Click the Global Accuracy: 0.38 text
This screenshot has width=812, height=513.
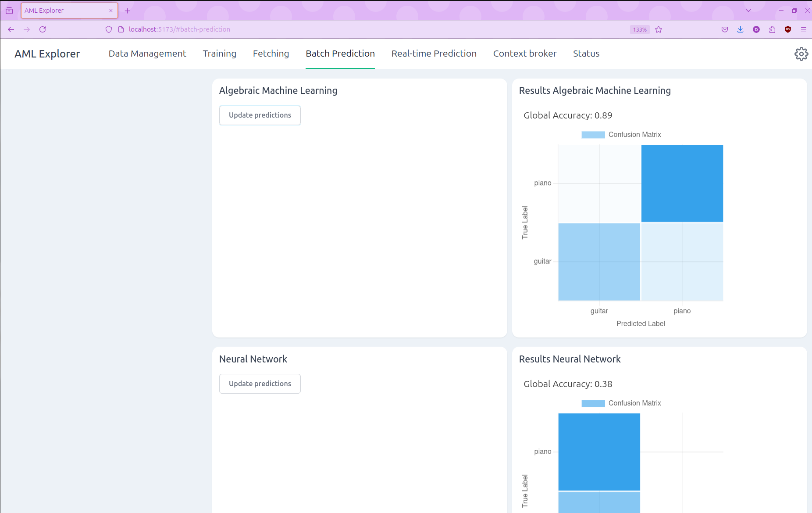568,384
